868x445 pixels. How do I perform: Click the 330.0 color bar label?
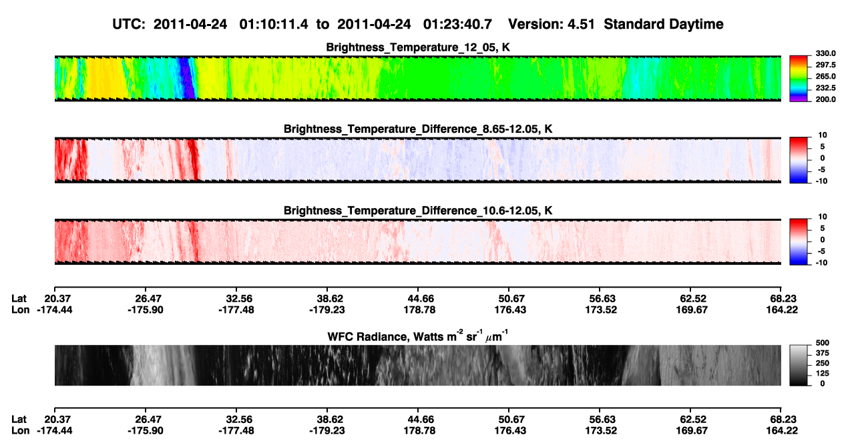click(x=825, y=54)
